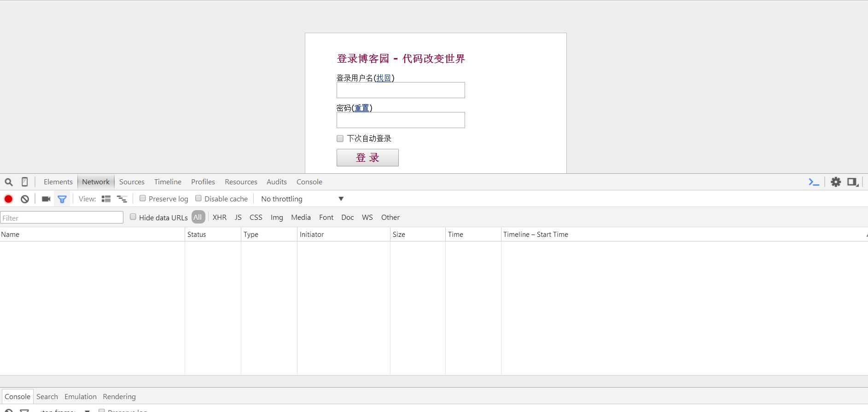Show the console drawer icon
This screenshot has width=868, height=412.
[x=814, y=182]
